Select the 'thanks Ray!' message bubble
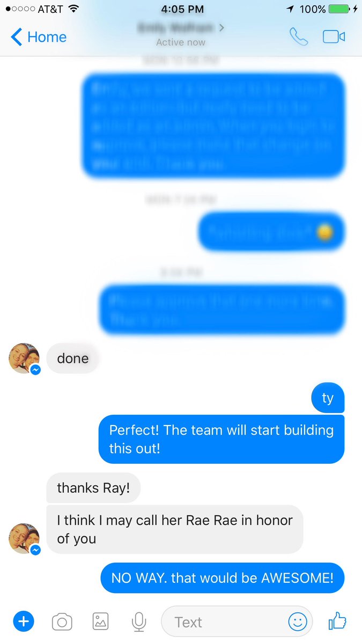362x644 pixels. point(93,488)
